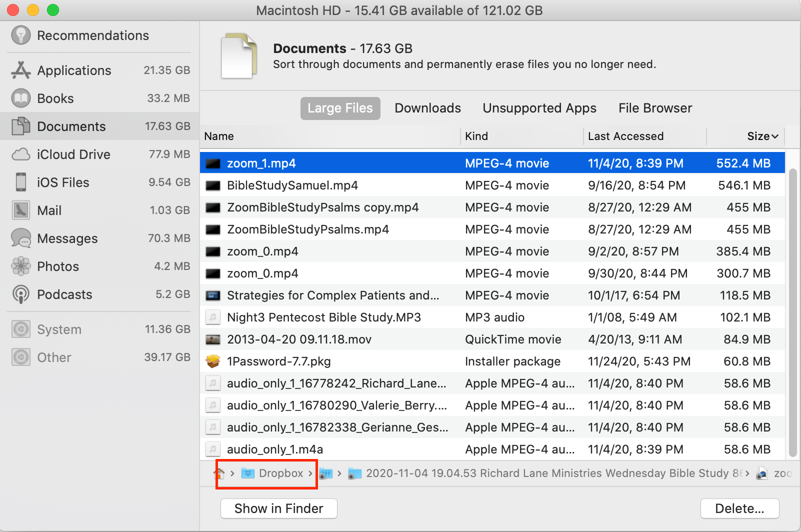Open the iCloud Drive cloud icon
The width and height of the screenshot is (801, 532).
(x=21, y=154)
